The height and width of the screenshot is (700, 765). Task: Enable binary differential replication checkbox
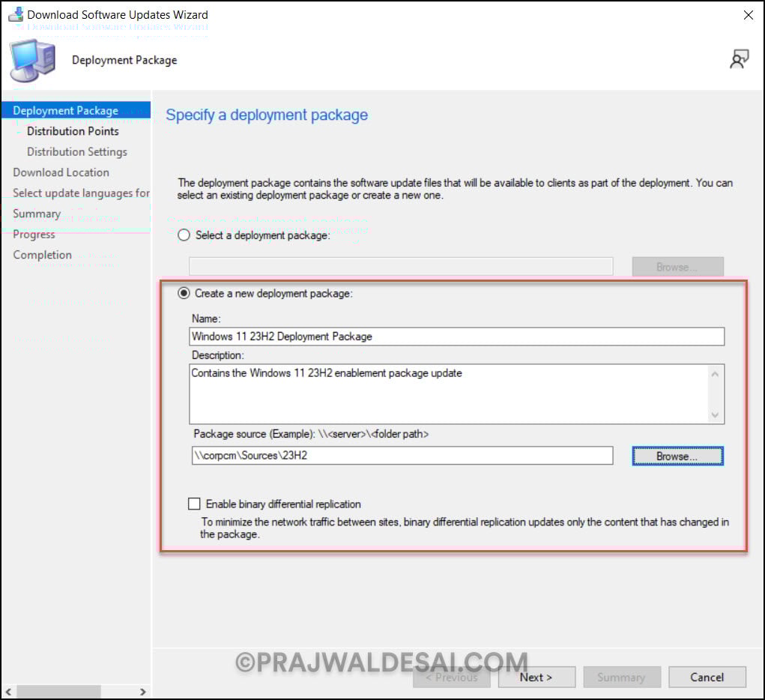point(194,504)
